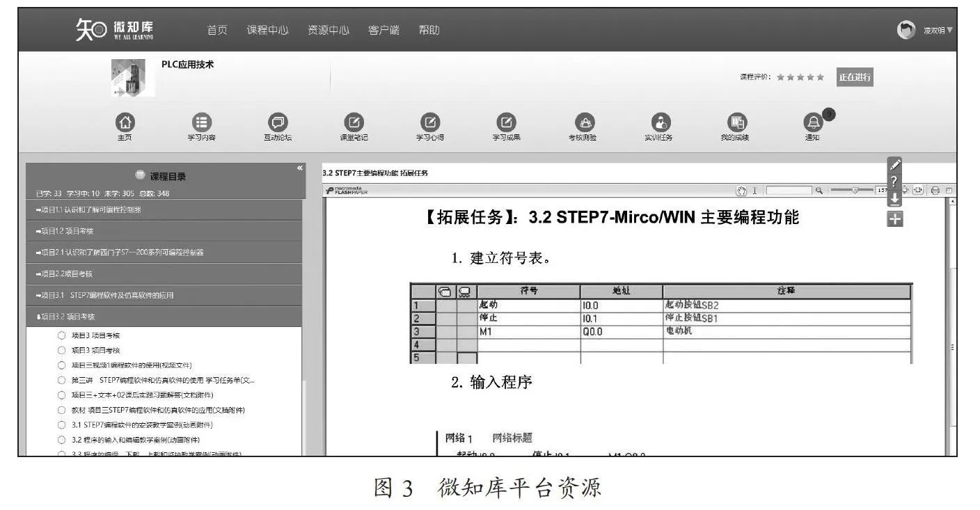The height and width of the screenshot is (510, 980).
Task: Expand 项目2.2项目考核 section
Action: pos(164,273)
